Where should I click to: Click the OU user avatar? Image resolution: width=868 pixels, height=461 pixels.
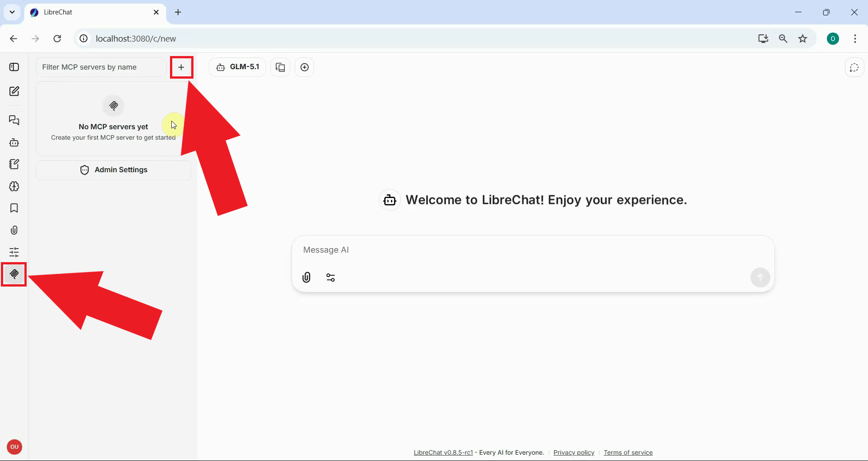(14, 447)
